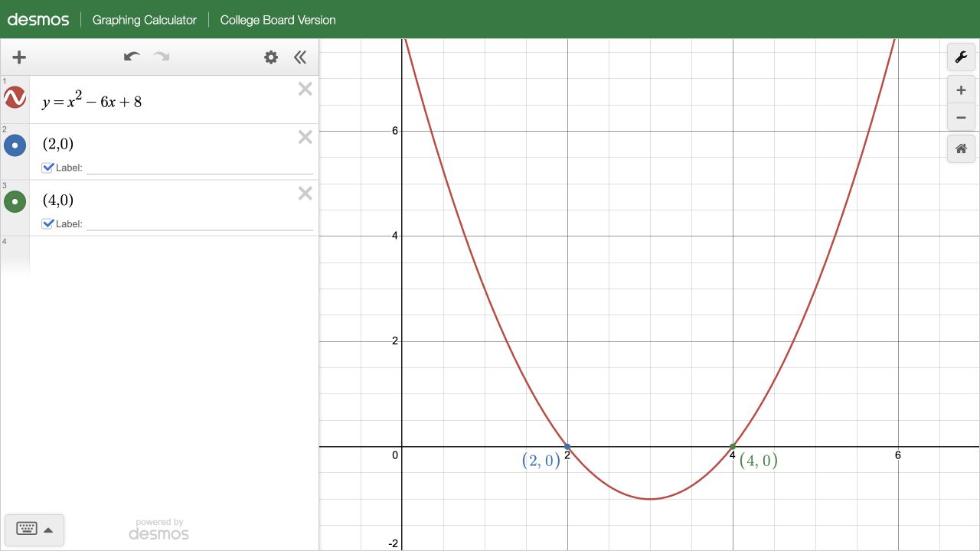Undo the last action

[132, 57]
